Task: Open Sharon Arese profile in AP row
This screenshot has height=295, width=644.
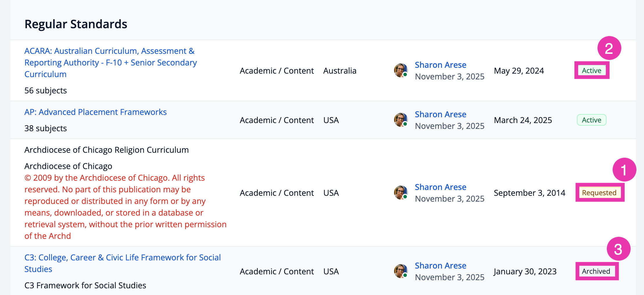Action: click(x=441, y=114)
